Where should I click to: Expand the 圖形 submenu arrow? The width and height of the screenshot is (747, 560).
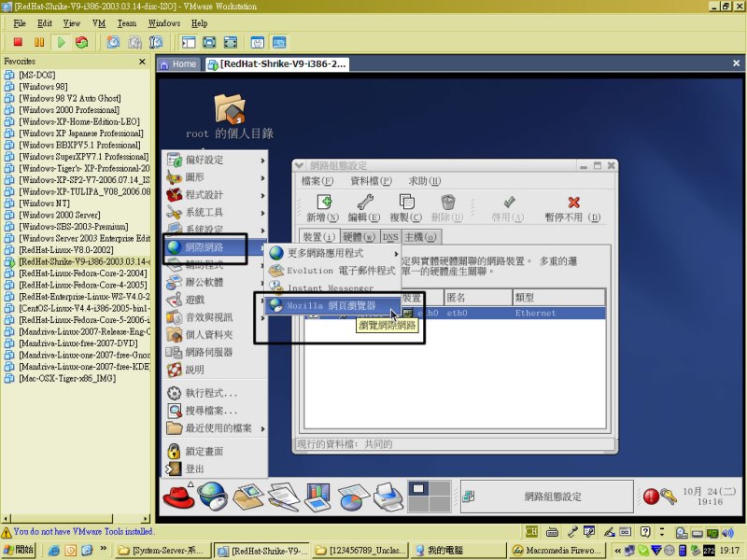pos(262,178)
